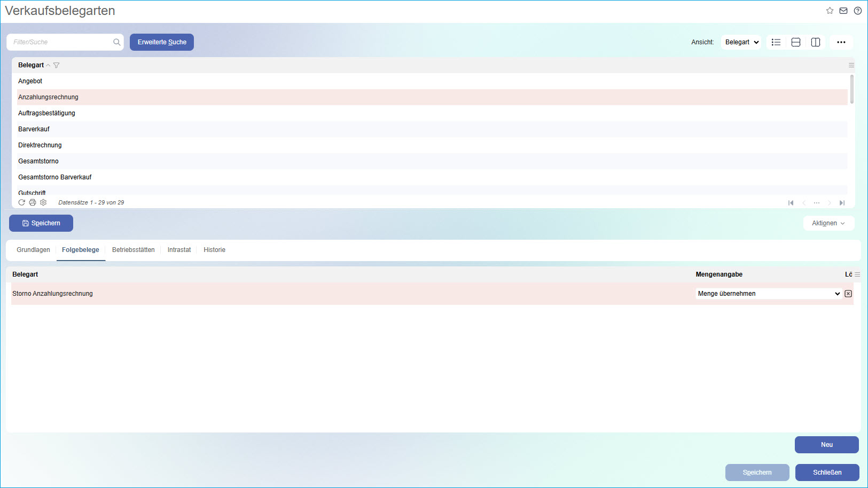The image size is (868, 488).
Task: Switch to vertical split view icon
Action: click(816, 42)
